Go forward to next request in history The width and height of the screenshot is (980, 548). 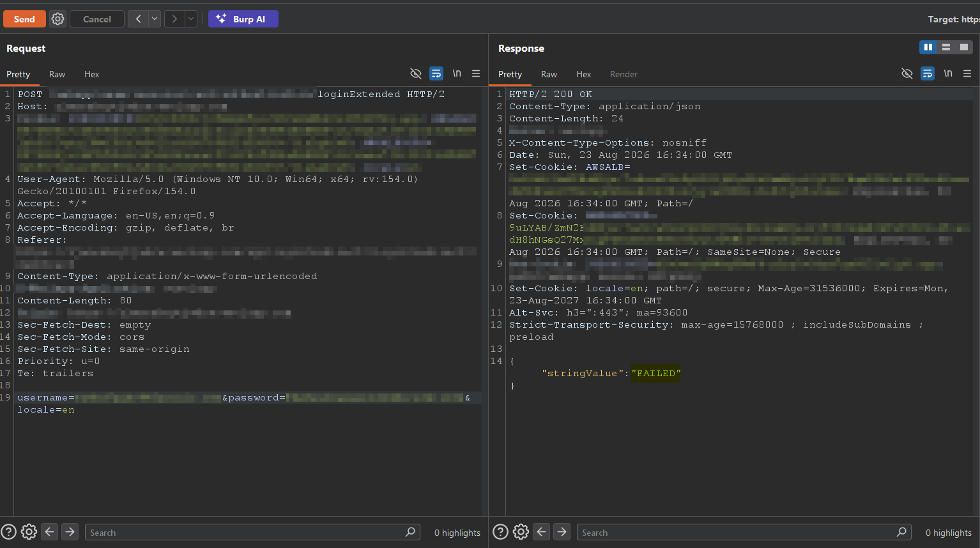click(x=174, y=19)
